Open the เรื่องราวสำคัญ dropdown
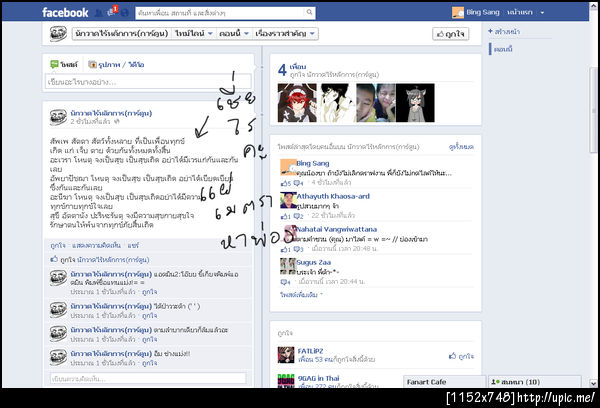The image size is (600, 408). pos(285,34)
